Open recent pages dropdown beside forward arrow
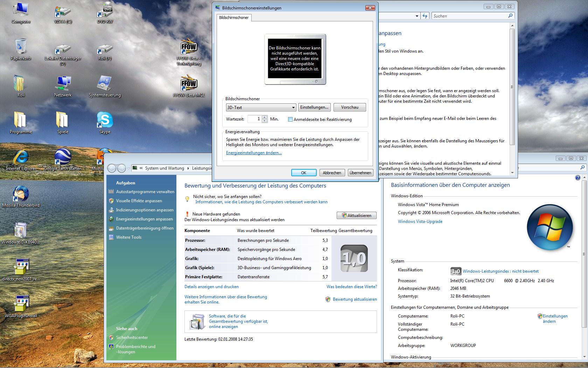Screen dimensions: 588x368 tap(128, 168)
